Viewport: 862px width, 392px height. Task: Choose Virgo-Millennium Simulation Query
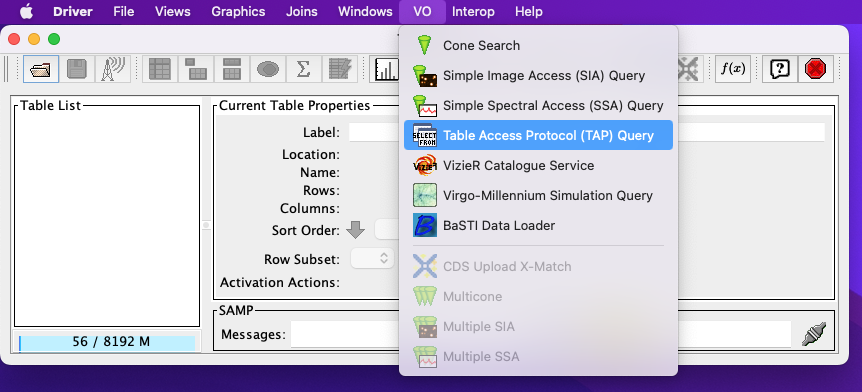pyautogui.click(x=538, y=195)
